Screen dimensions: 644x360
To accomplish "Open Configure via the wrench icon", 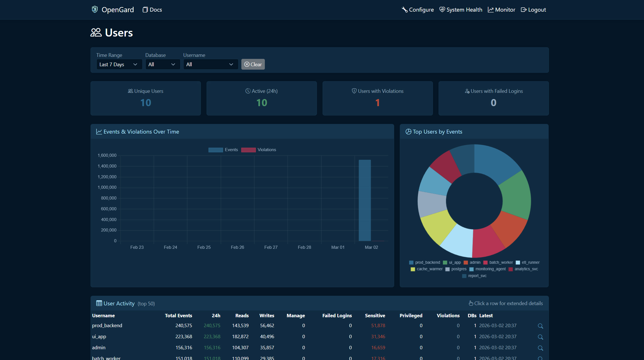I will click(x=404, y=9).
